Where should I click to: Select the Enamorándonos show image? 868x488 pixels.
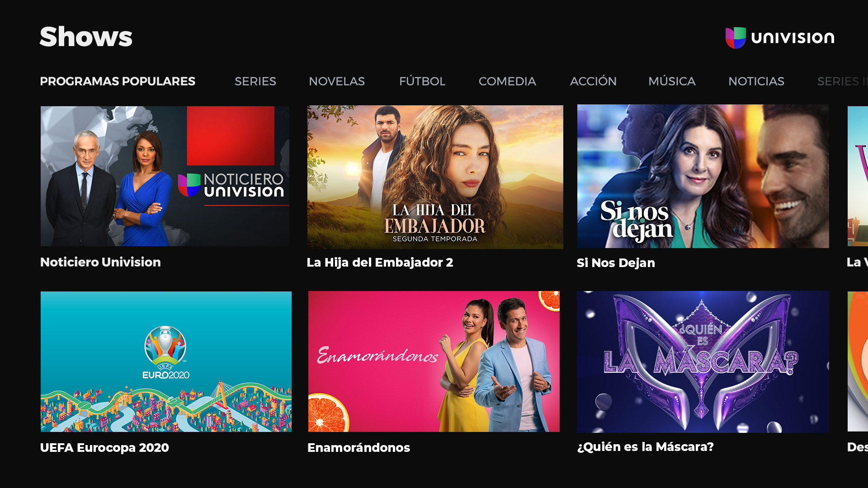[x=434, y=361]
